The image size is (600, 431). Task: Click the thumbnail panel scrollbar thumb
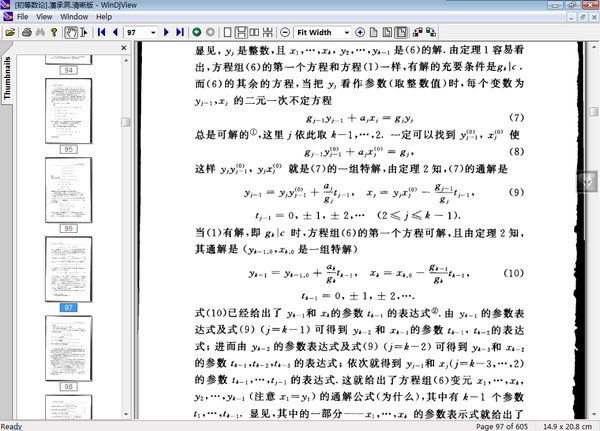point(126,122)
